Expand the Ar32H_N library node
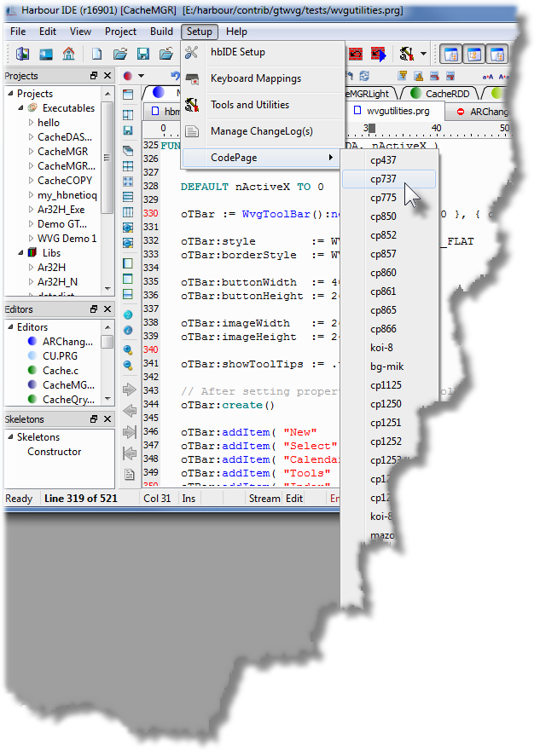The height and width of the screenshot is (756, 540). 31,281
